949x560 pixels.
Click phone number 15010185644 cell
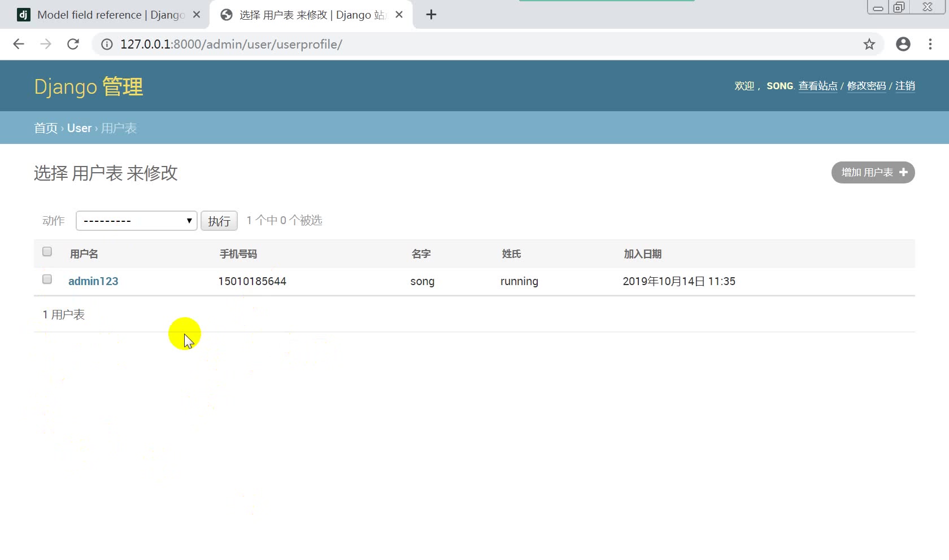(x=253, y=281)
